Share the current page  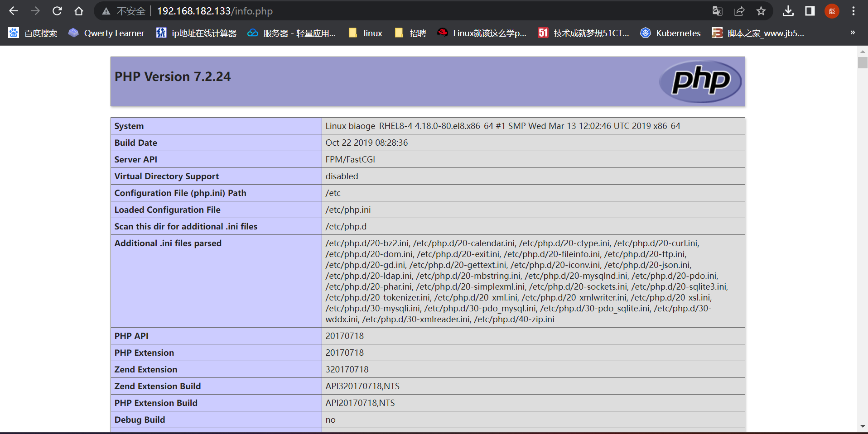(x=739, y=11)
